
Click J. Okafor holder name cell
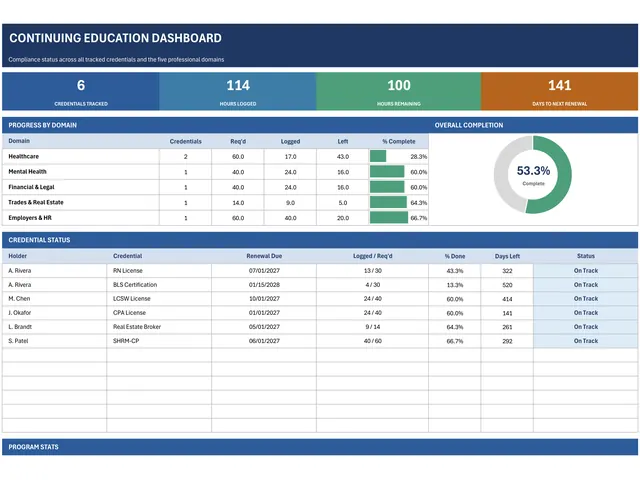click(x=55, y=313)
